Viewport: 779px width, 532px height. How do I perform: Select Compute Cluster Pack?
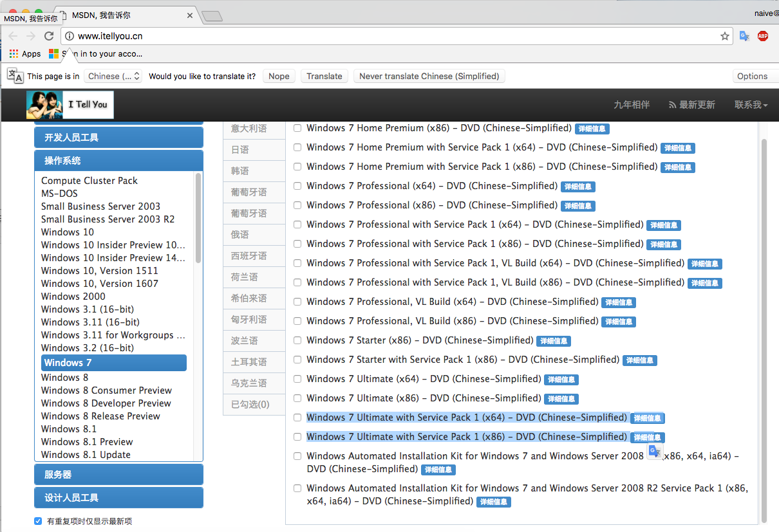point(89,181)
